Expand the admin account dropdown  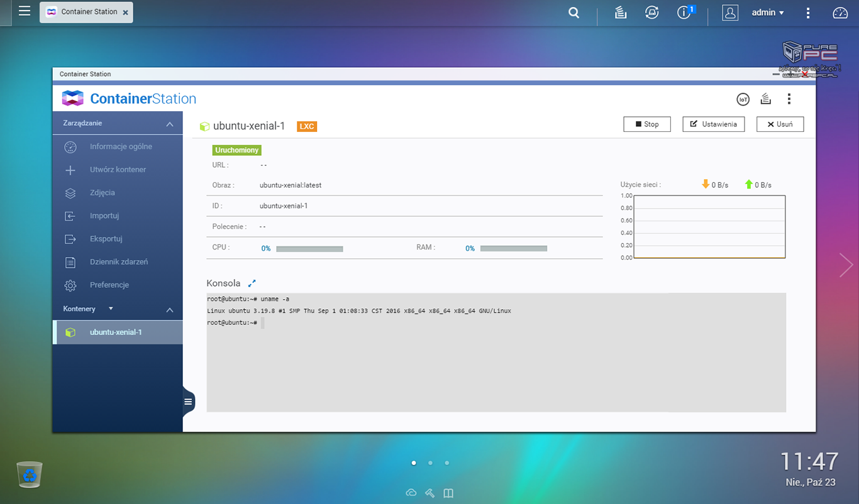coord(768,13)
